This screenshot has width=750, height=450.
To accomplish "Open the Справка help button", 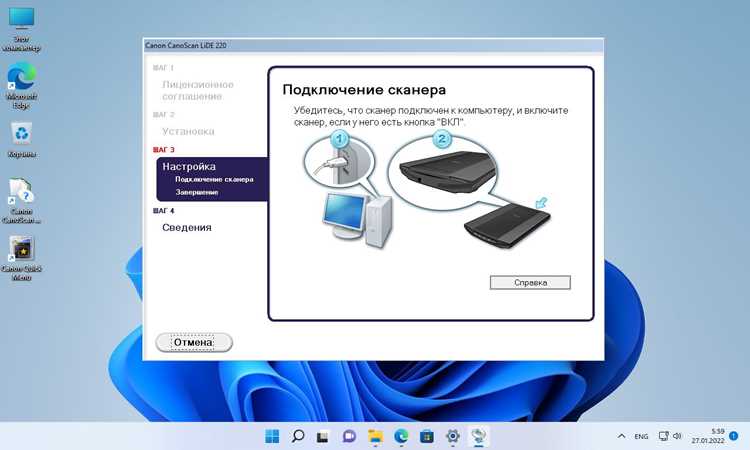I will point(530,283).
